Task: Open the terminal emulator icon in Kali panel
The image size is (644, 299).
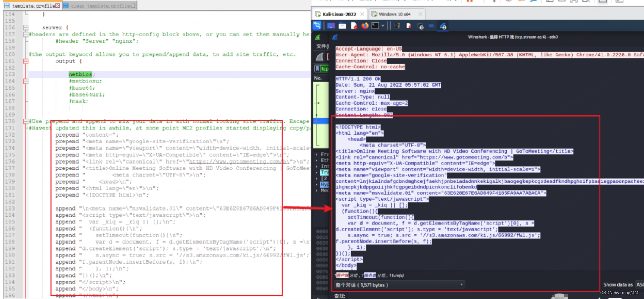Action: click(x=375, y=26)
